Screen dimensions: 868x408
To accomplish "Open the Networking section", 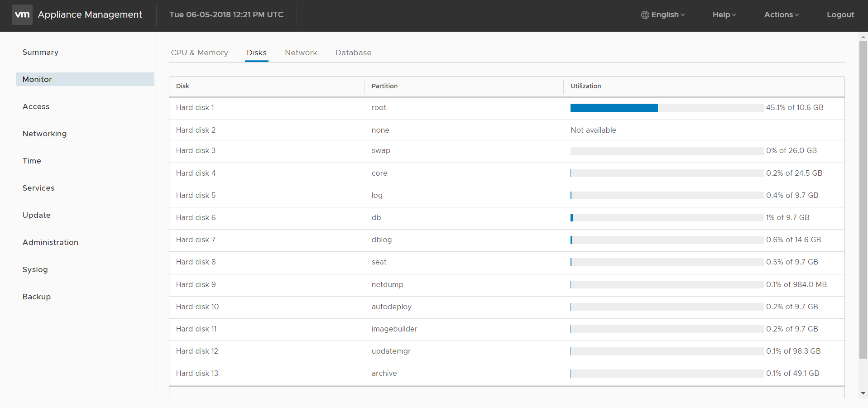I will coord(44,133).
